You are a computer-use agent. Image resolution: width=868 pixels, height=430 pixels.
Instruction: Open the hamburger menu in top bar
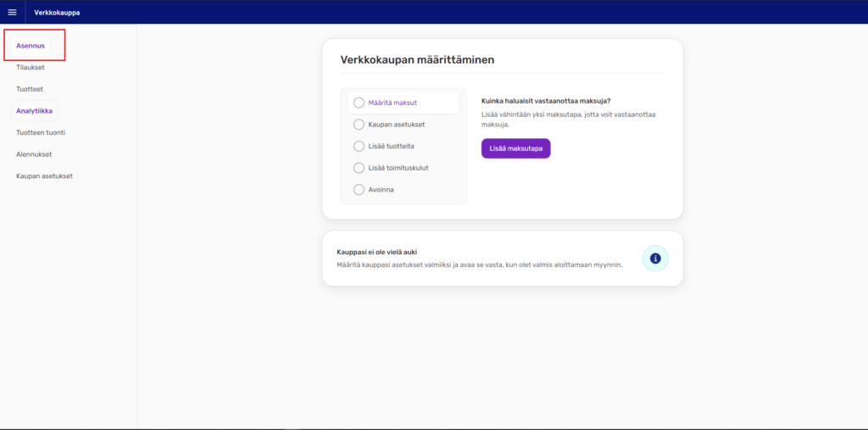click(12, 12)
